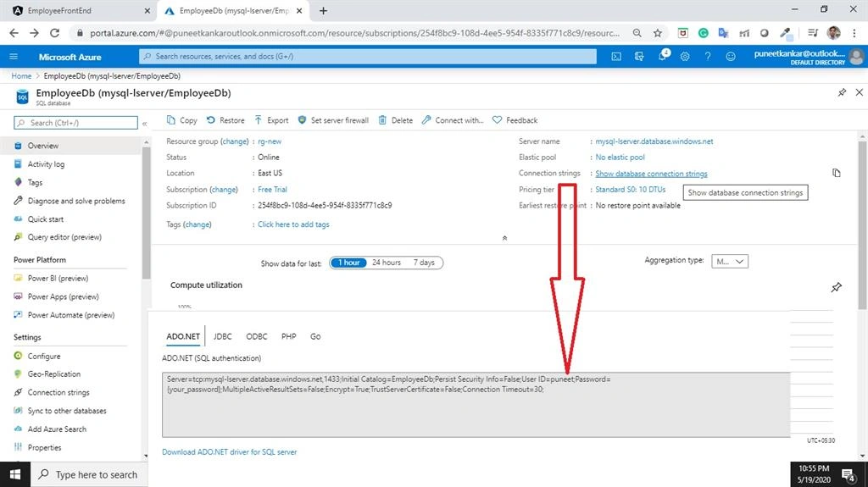This screenshot has width=868, height=487.
Task: Open the Free Trial subscription link
Action: pyautogui.click(x=272, y=189)
